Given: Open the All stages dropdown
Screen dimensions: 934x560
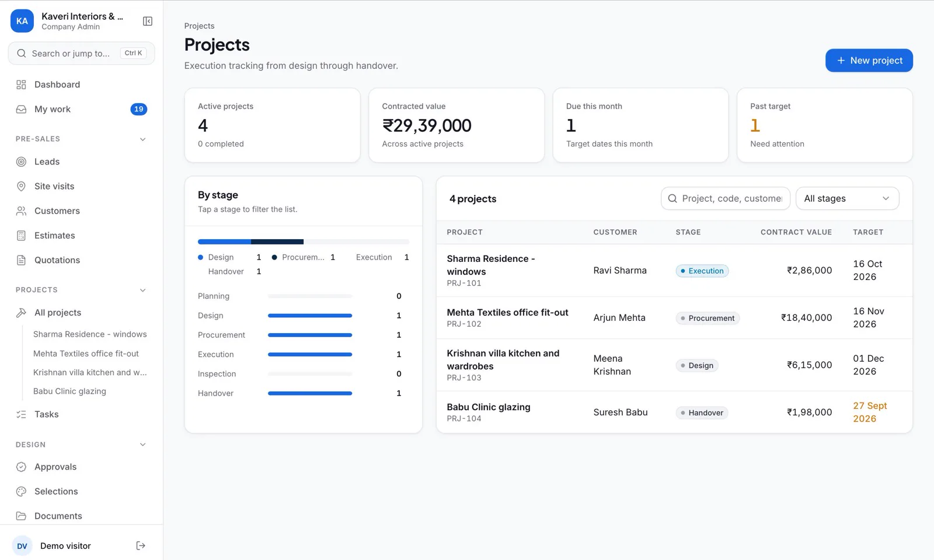Looking at the screenshot, I should [x=847, y=198].
